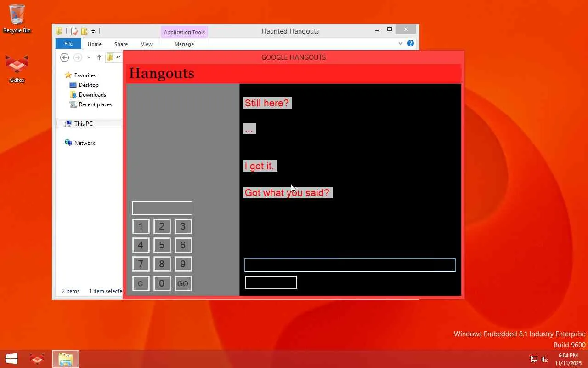The height and width of the screenshot is (368, 588).
Task: Close the Haunted Hangouts Explorer window
Action: [406, 29]
